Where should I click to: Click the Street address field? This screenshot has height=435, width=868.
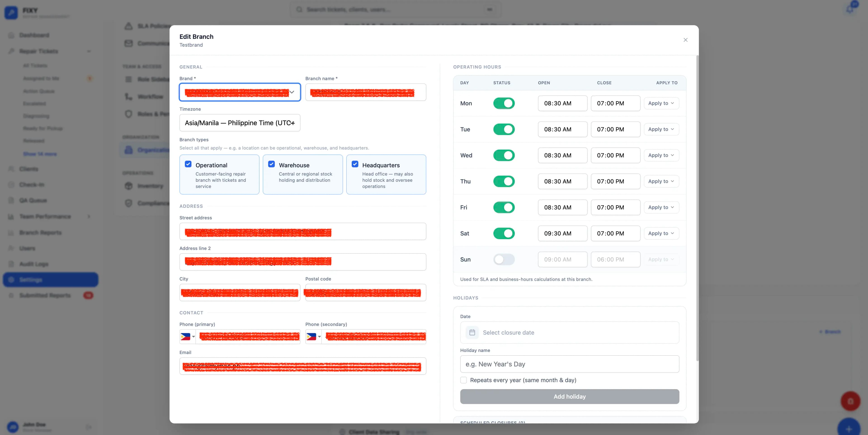click(303, 232)
